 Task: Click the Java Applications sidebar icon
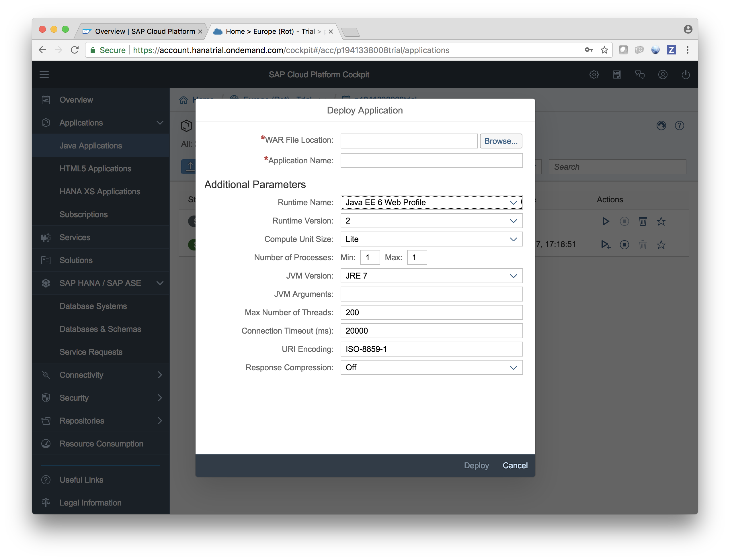(91, 145)
